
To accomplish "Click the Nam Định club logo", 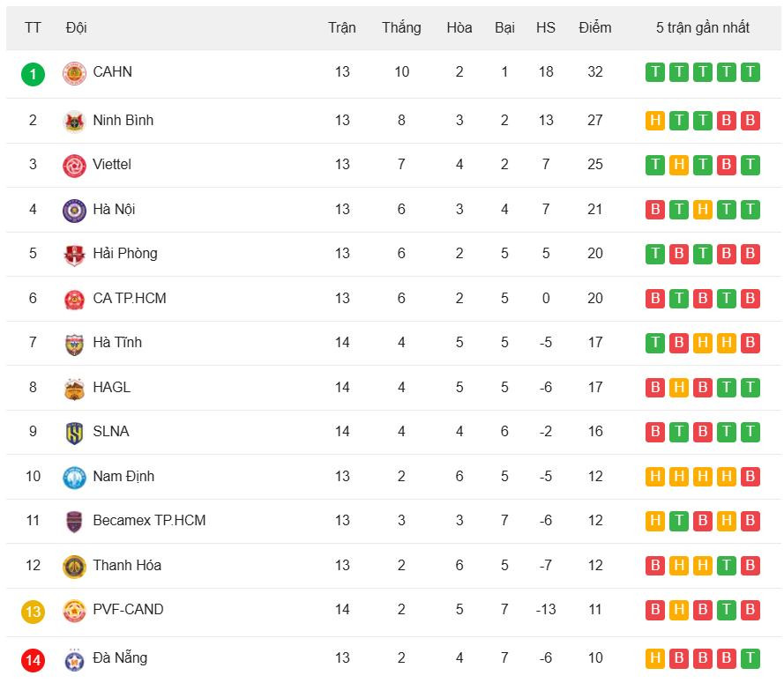I will [74, 478].
